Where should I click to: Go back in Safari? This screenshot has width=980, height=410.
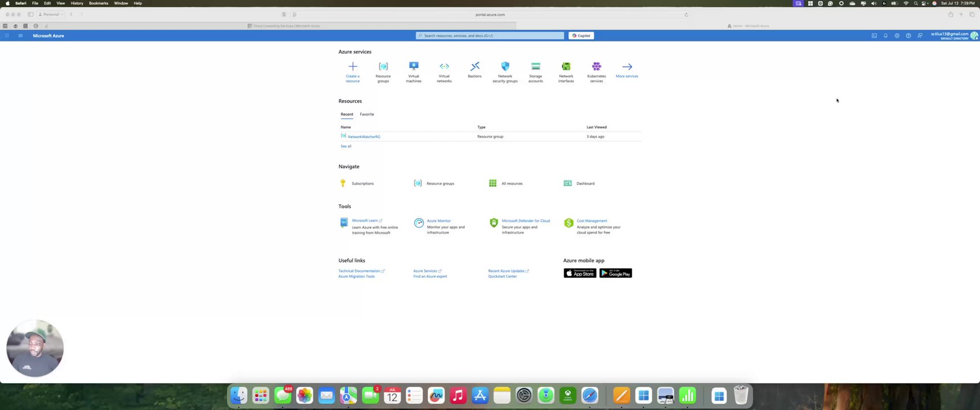pos(71,14)
